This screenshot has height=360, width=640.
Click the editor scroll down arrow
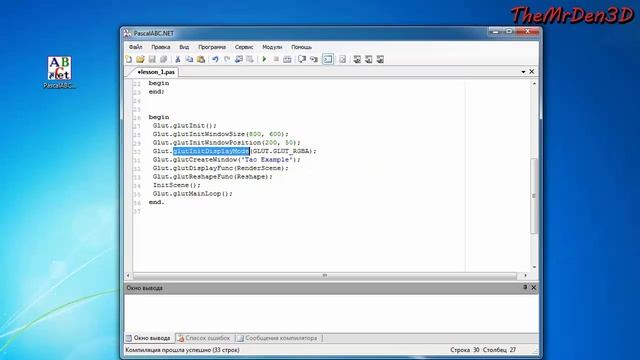click(x=534, y=267)
